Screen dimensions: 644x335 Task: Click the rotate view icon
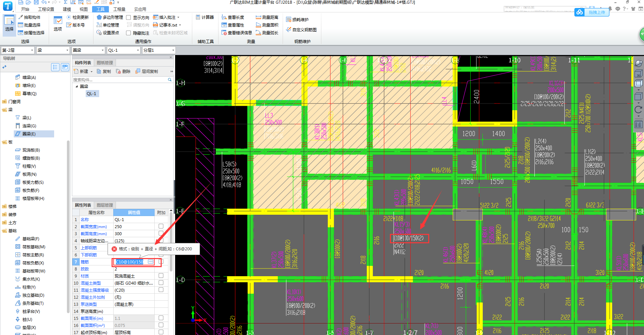(x=638, y=110)
